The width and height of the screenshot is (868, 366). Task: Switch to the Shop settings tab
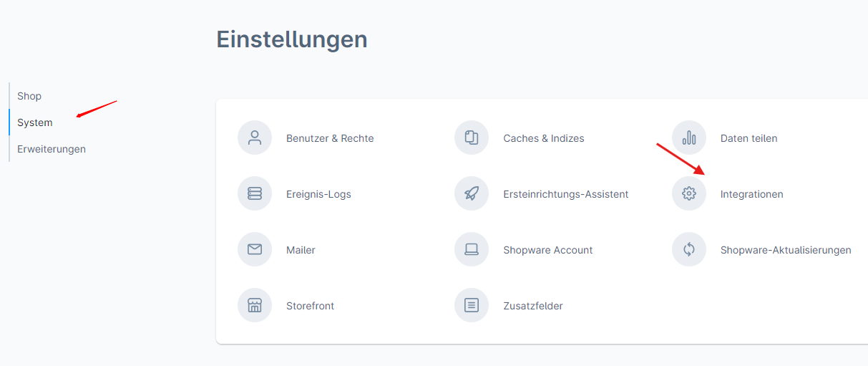[29, 96]
